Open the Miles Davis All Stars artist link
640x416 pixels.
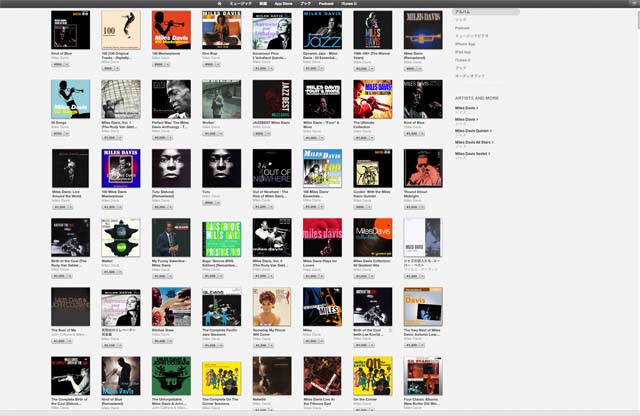click(474, 142)
